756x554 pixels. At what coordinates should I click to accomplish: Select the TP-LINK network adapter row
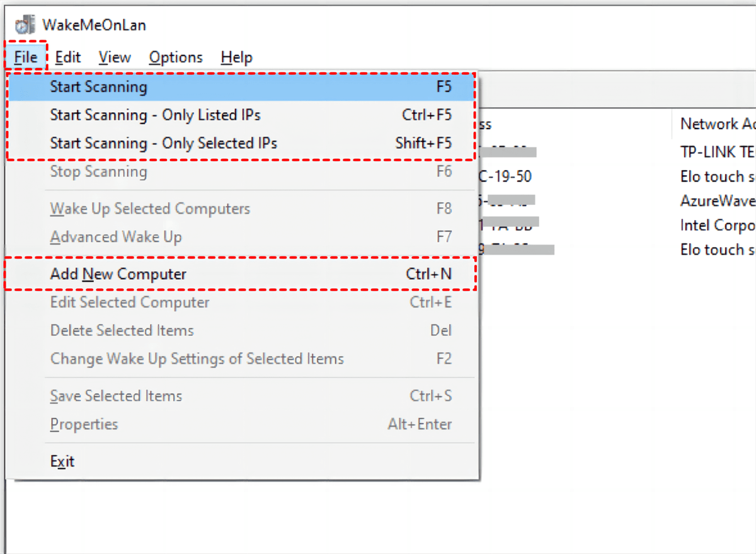coord(717,152)
